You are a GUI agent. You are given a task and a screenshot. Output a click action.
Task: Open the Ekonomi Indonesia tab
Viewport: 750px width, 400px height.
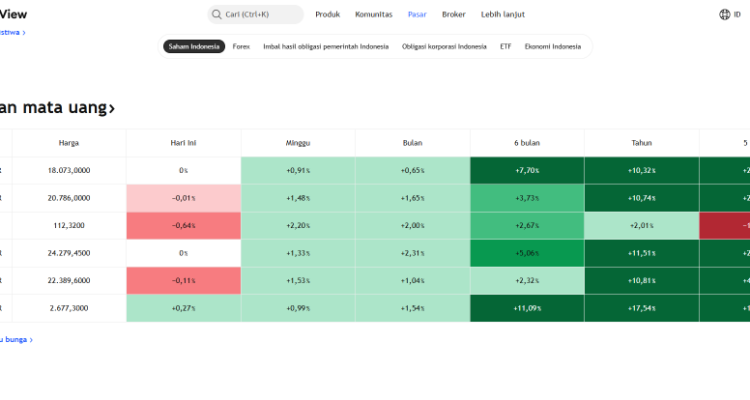552,46
